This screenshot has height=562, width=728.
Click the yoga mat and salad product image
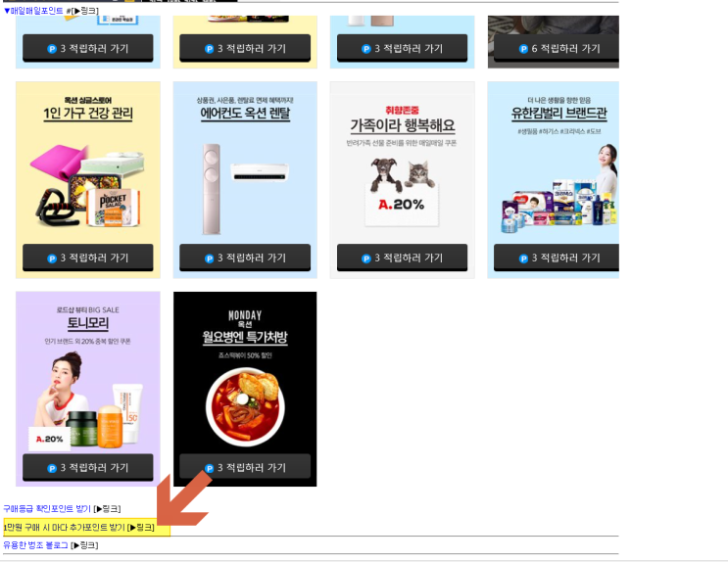pos(87,186)
